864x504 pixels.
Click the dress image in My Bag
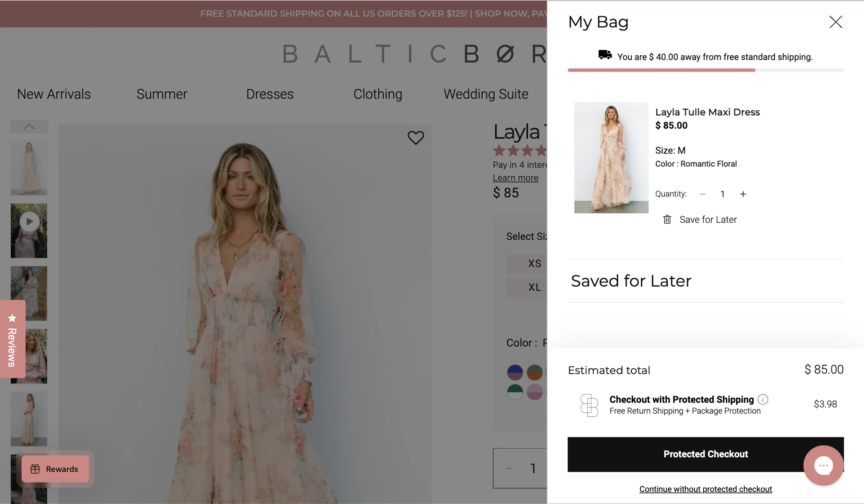point(611,157)
